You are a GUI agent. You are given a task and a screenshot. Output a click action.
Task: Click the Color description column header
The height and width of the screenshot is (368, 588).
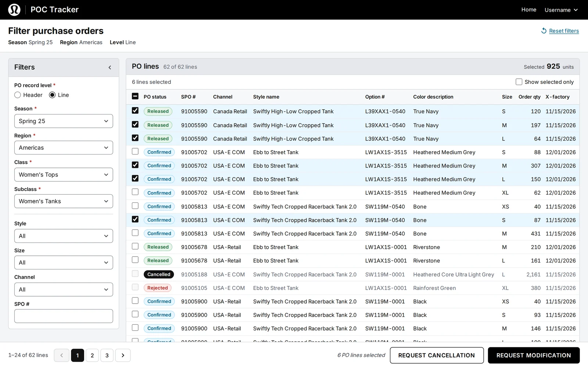pos(433,97)
